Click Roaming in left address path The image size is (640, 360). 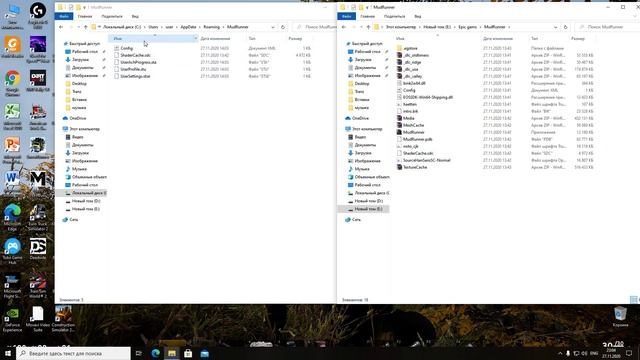pyautogui.click(x=211, y=27)
